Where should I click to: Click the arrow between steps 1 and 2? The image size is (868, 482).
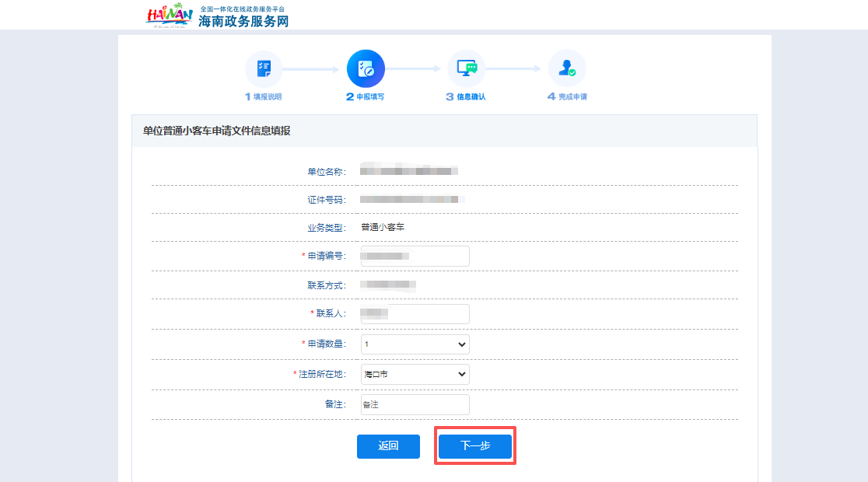pos(314,68)
